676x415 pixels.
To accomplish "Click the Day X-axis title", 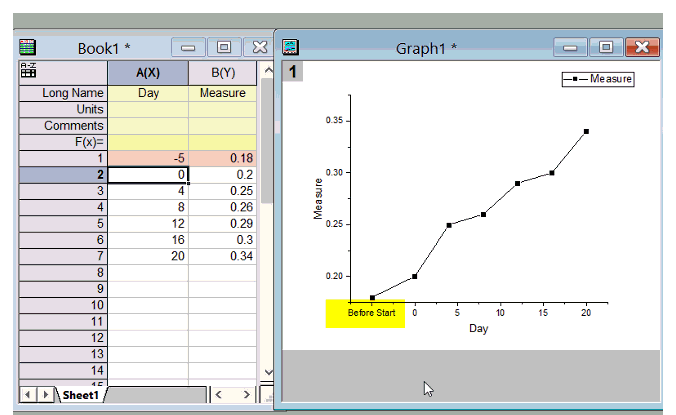I will (479, 328).
